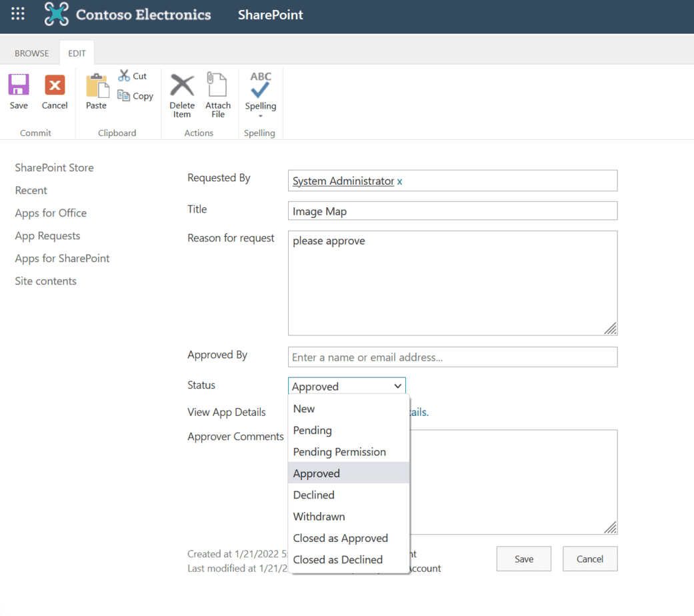Click the Cut icon
The height and width of the screenshot is (616, 694).
coord(124,75)
